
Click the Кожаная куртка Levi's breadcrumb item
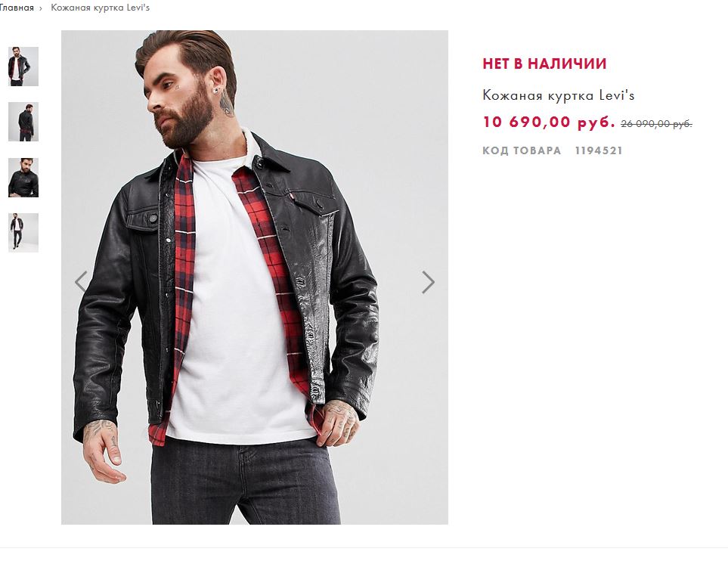point(101,8)
